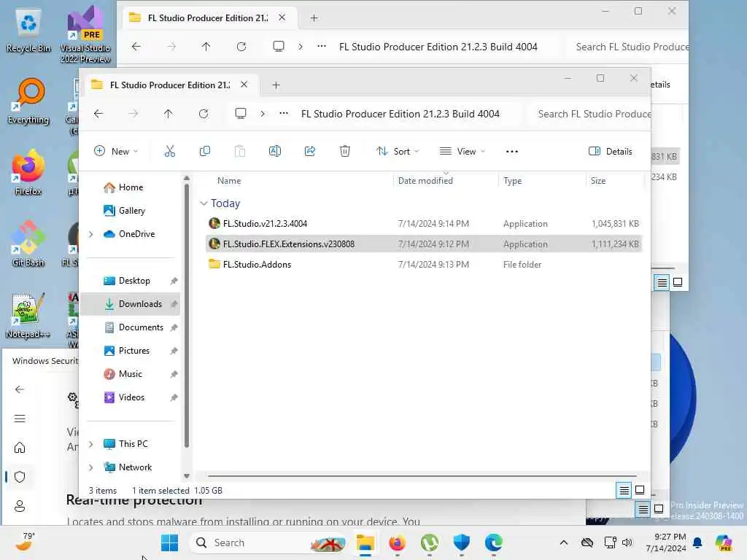Click the Delete trash icon in toolbar
747x560 pixels.
345,152
